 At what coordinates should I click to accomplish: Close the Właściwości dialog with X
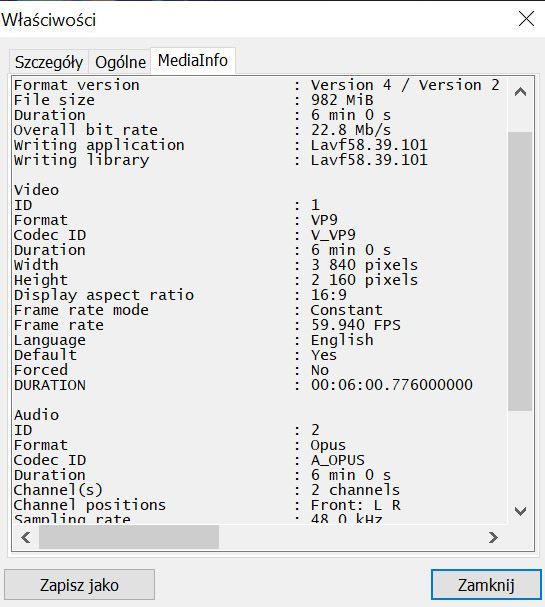click(526, 19)
